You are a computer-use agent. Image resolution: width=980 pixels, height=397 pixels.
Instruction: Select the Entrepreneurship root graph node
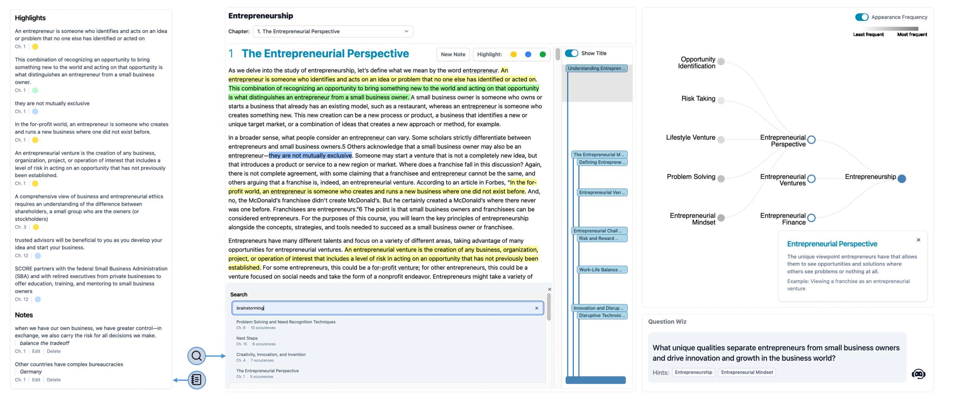(x=902, y=179)
